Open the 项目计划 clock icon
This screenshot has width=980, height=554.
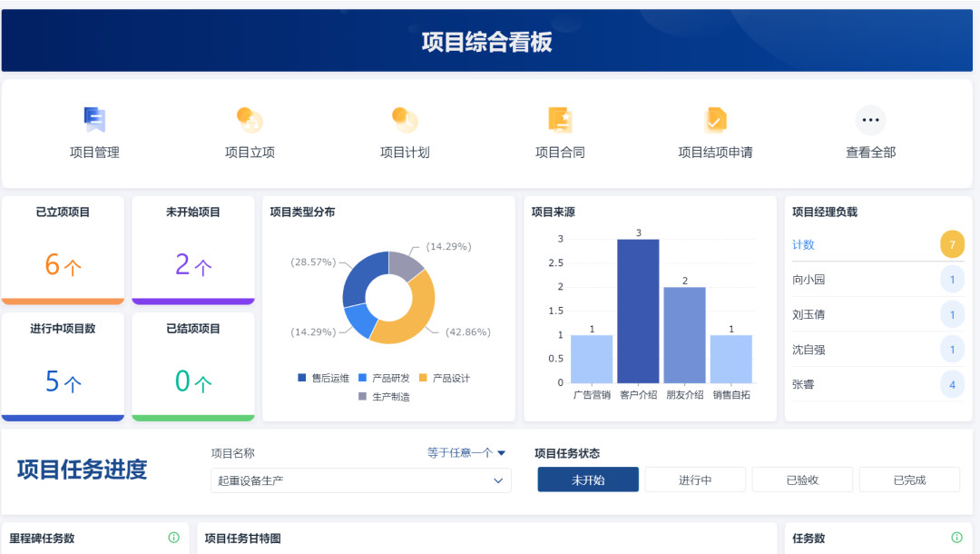click(405, 120)
